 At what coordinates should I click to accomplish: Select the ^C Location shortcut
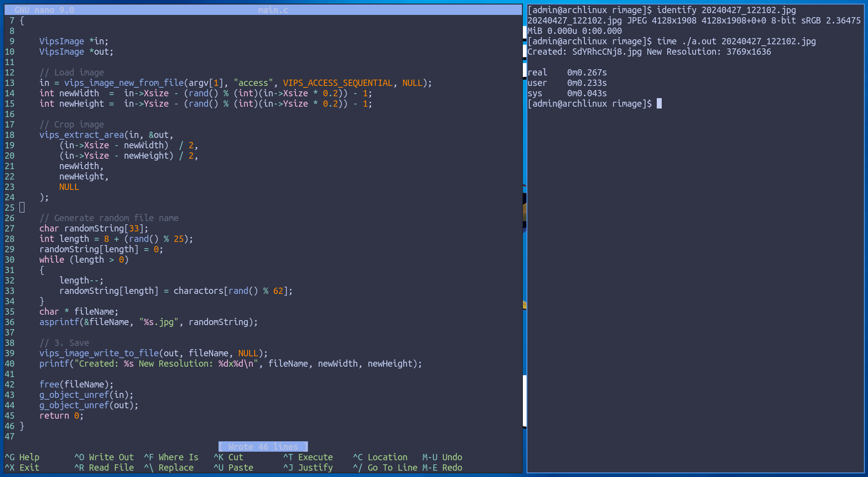(x=380, y=457)
